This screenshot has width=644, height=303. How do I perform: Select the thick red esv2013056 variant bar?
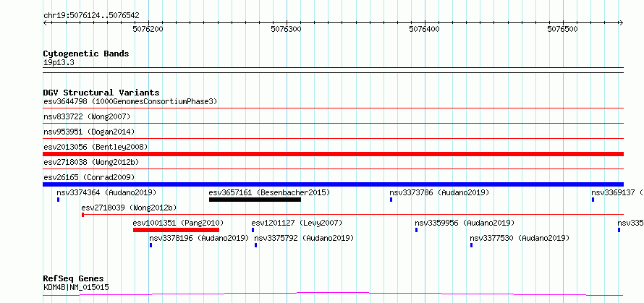[x=333, y=154]
